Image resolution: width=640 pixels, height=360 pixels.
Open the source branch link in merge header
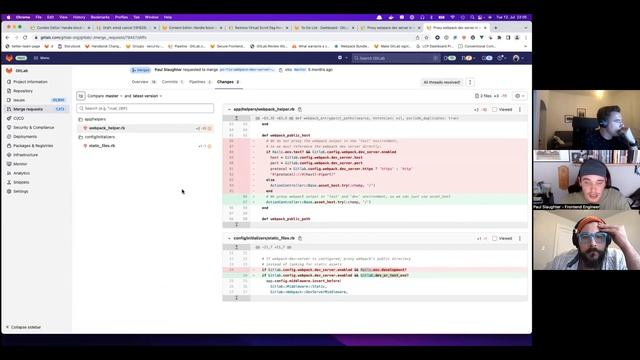pyautogui.click(x=247, y=70)
